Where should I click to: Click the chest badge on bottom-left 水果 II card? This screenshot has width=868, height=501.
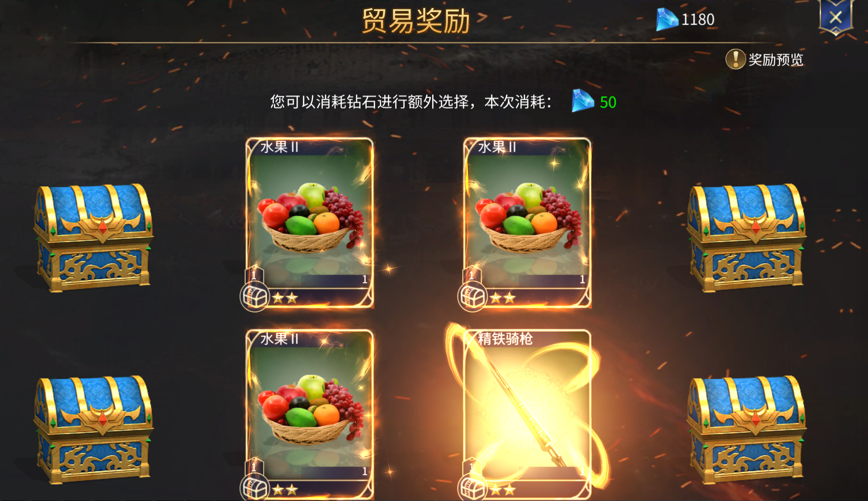tap(255, 489)
